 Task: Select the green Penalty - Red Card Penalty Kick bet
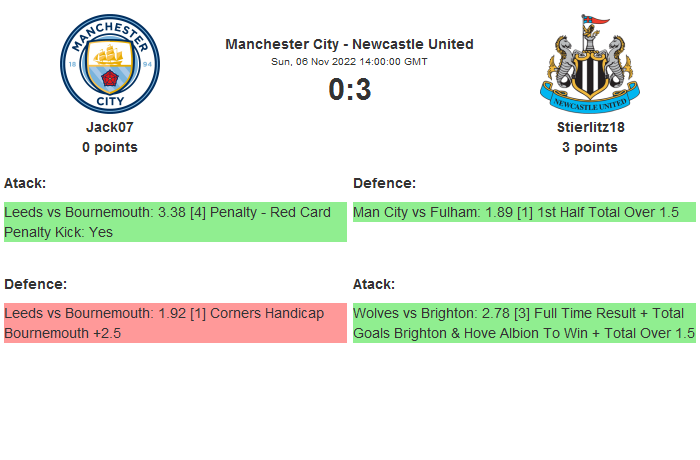click(x=175, y=222)
